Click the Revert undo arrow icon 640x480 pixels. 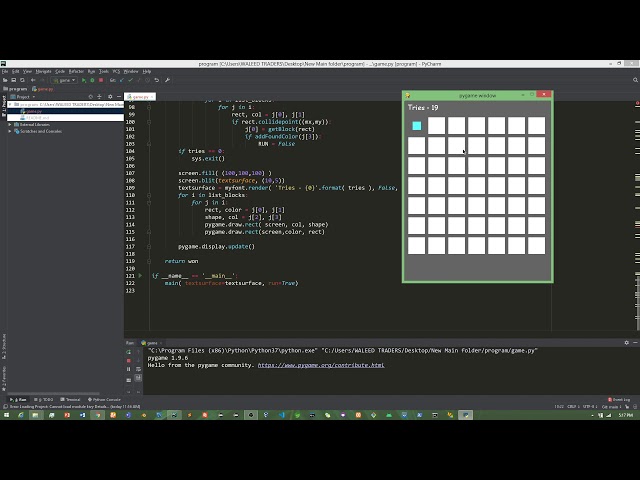157,80
